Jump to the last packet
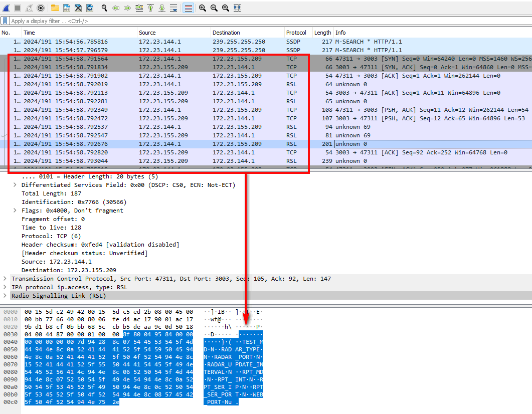 (162, 8)
